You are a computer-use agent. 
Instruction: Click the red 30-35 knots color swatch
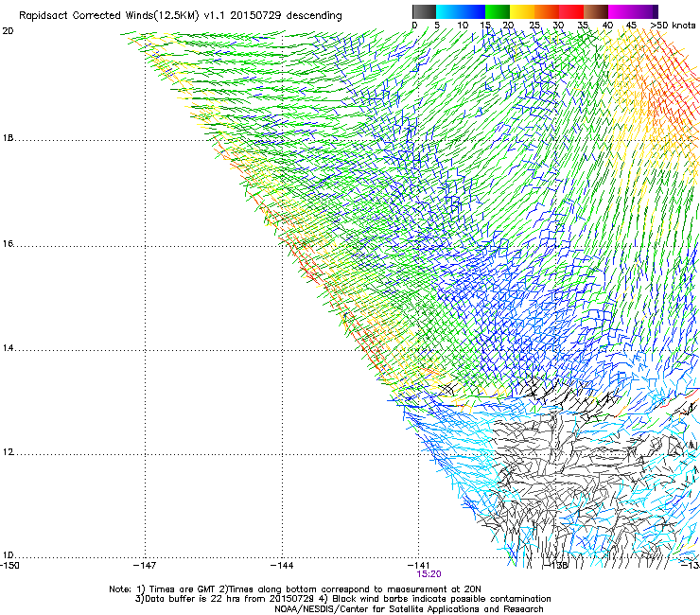click(x=571, y=11)
